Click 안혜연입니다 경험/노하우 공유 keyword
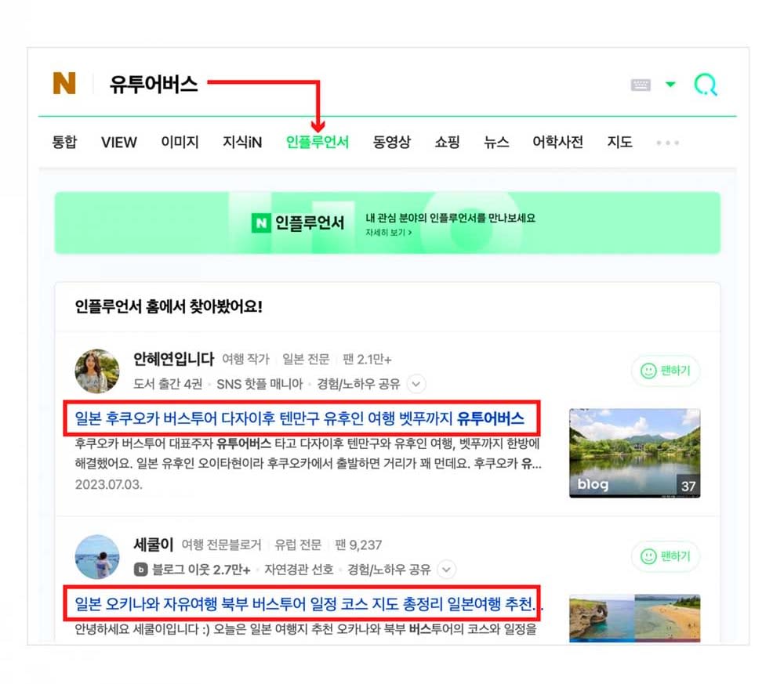The width and height of the screenshot is (784, 684). point(358,384)
